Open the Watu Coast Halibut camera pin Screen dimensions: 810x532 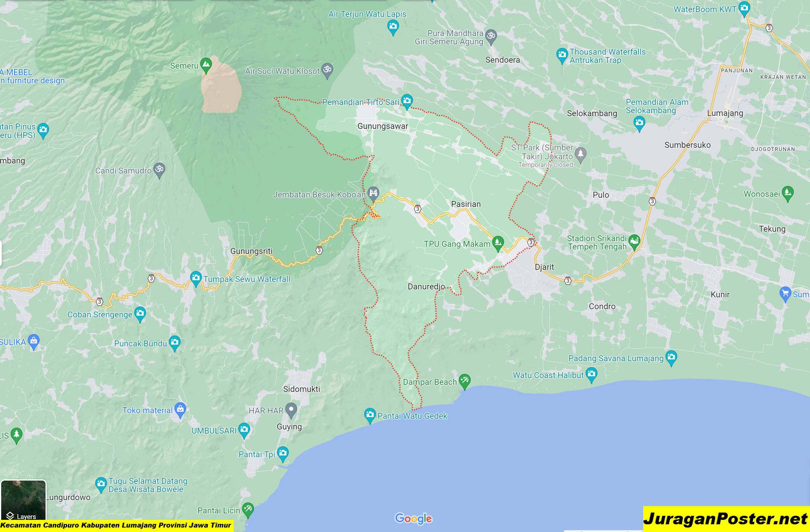coord(592,374)
